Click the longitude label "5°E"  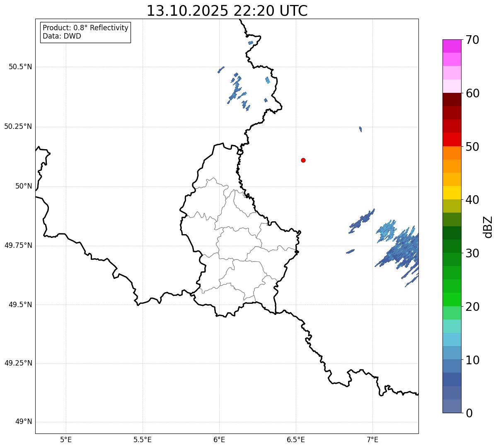(x=66, y=439)
